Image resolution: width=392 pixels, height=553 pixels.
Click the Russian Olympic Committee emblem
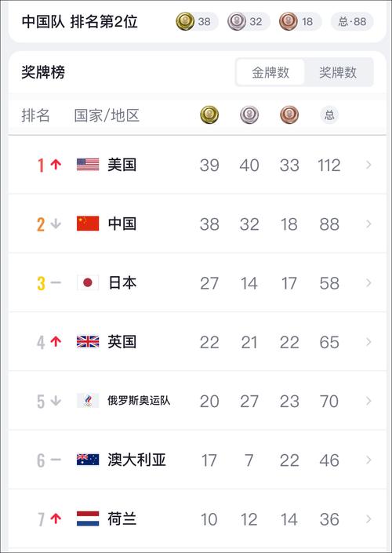point(88,401)
